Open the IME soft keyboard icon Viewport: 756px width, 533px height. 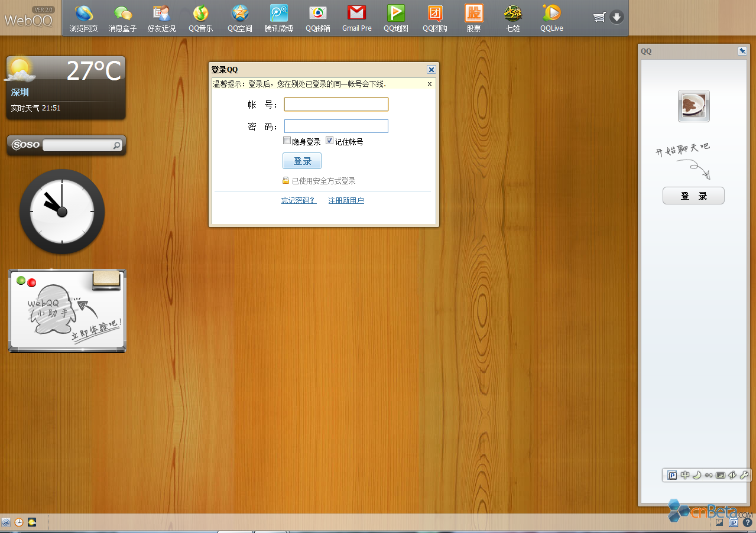(x=721, y=475)
